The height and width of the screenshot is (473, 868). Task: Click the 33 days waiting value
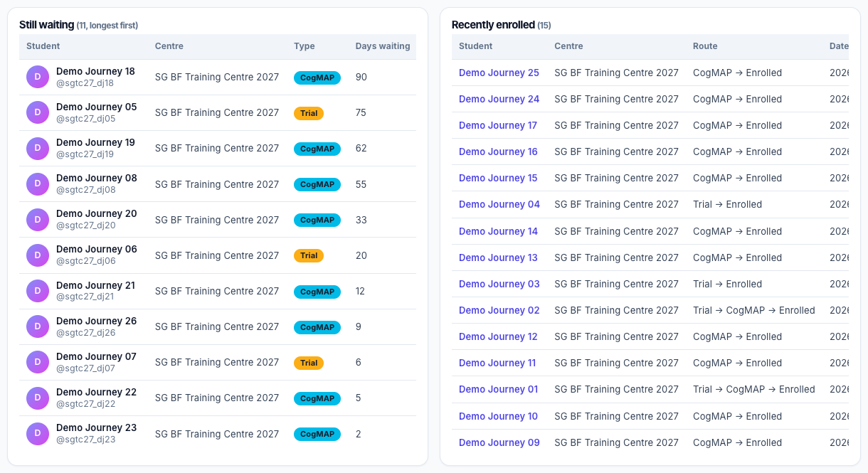[x=361, y=220]
